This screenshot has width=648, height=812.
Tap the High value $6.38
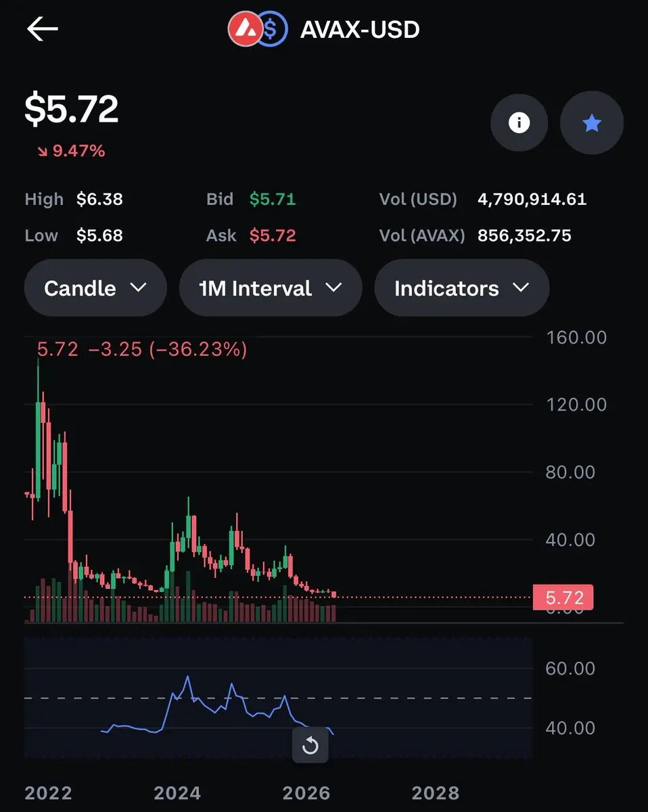pos(99,200)
